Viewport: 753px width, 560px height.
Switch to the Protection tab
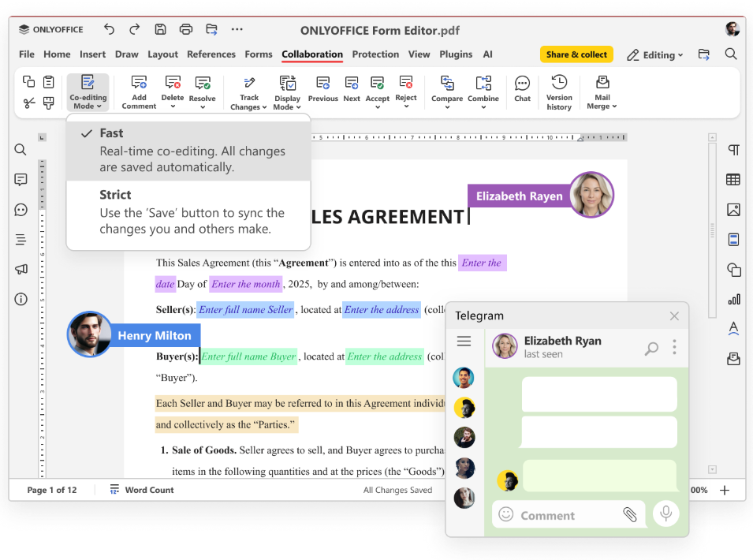375,54
